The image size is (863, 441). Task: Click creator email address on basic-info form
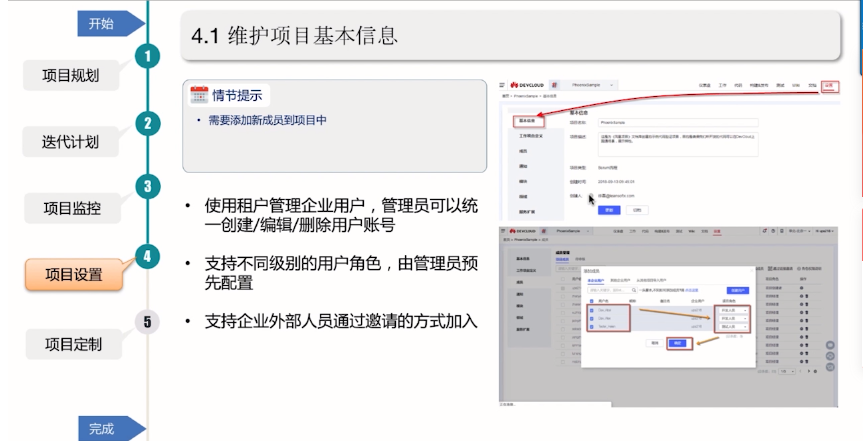tap(616, 195)
